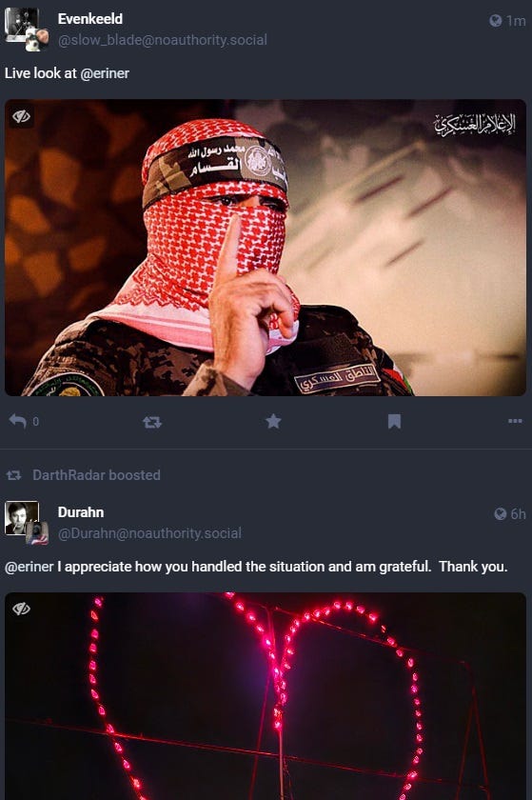
Task: Open the @eriner mention in Evenkeeld's post
Action: coord(105,73)
